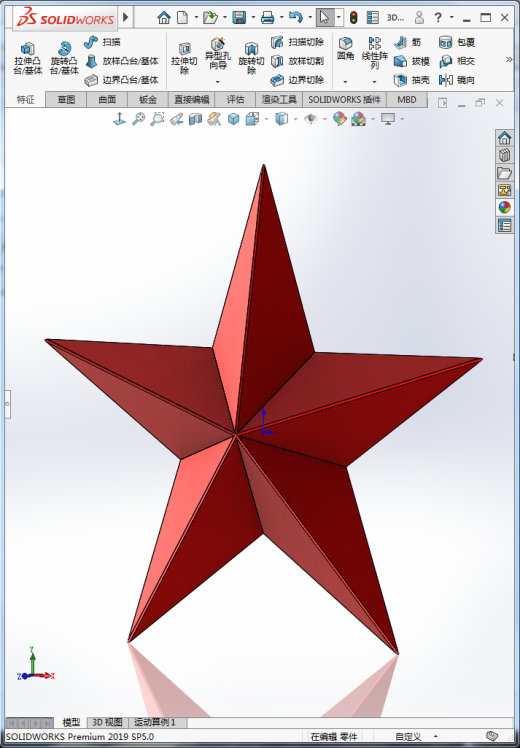Click the Edit Appearance color ball icon
The width and height of the screenshot is (520, 748).
339,118
